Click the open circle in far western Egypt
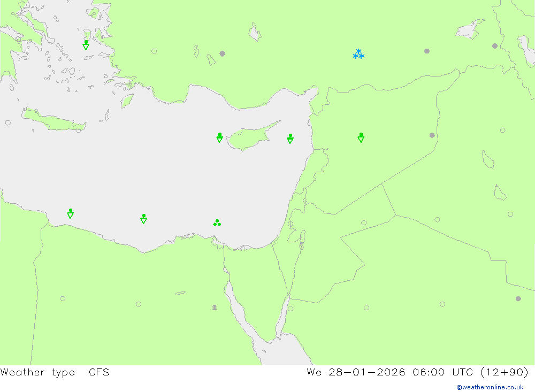The width and height of the screenshot is (535, 392). [63, 298]
